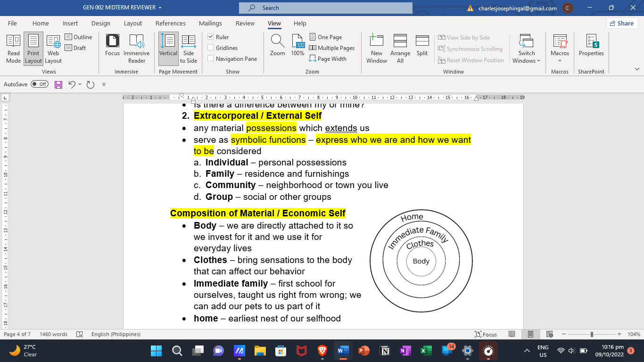Click the Search box in title bar
This screenshot has width=644, height=362.
click(x=326, y=8)
